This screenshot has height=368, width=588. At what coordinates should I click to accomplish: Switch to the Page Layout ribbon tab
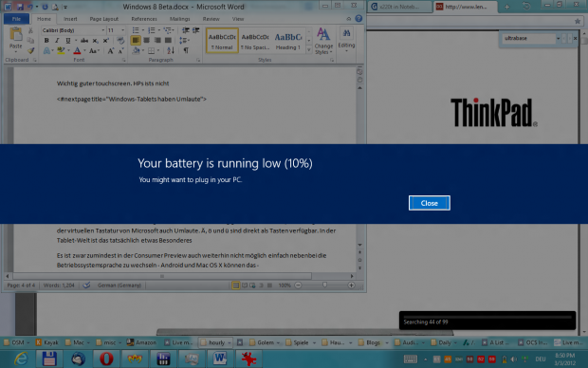(104, 19)
